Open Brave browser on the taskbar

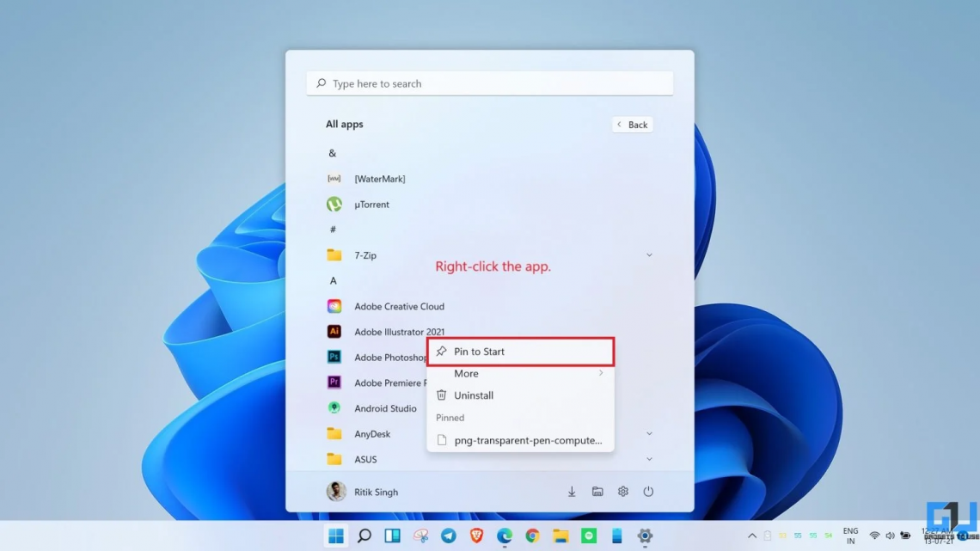coord(475,536)
